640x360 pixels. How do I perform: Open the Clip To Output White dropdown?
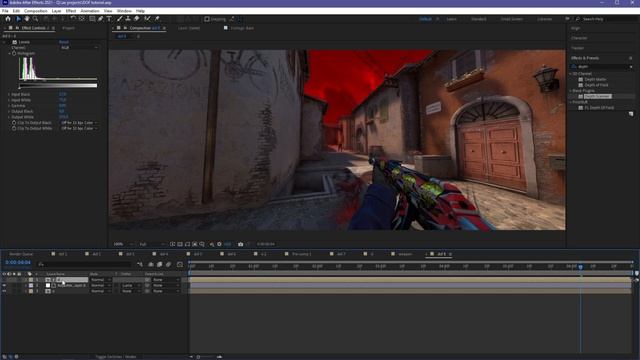click(79, 128)
